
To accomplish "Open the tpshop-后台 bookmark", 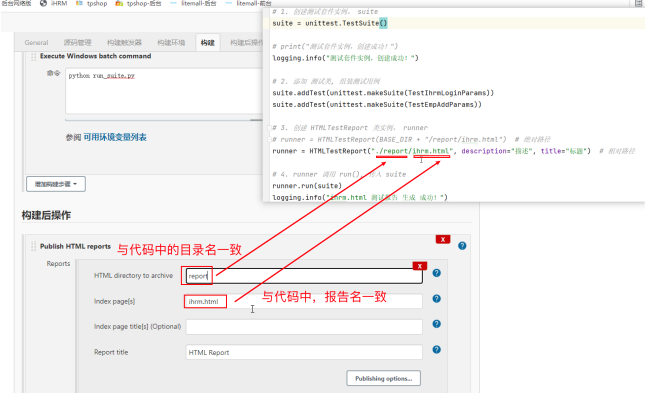I will pos(139,3).
